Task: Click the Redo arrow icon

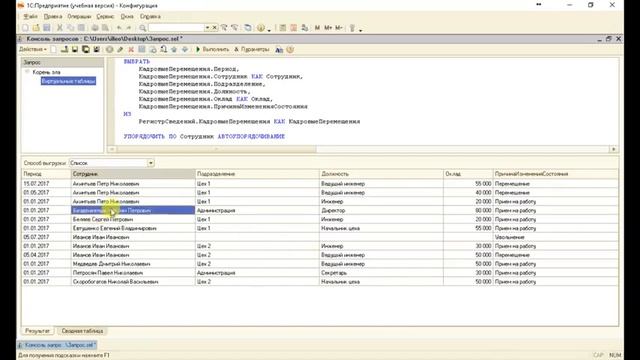Action: click(x=129, y=28)
